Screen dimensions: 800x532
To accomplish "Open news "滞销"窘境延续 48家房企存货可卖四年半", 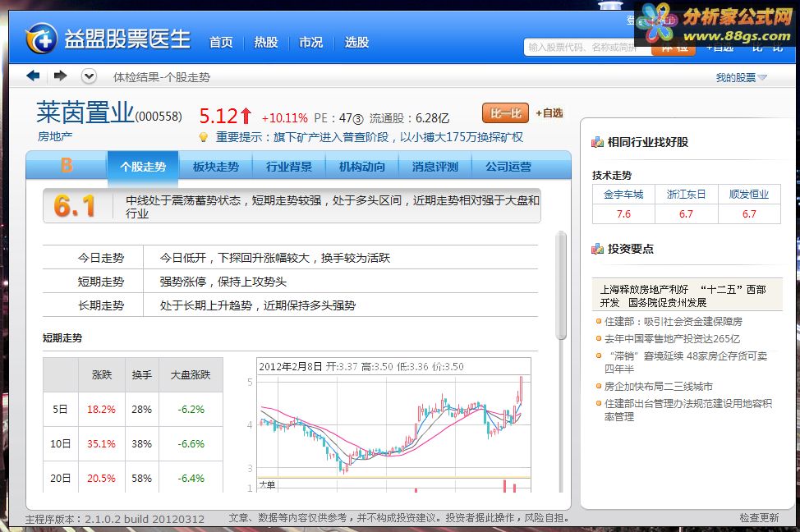I will click(x=685, y=362).
